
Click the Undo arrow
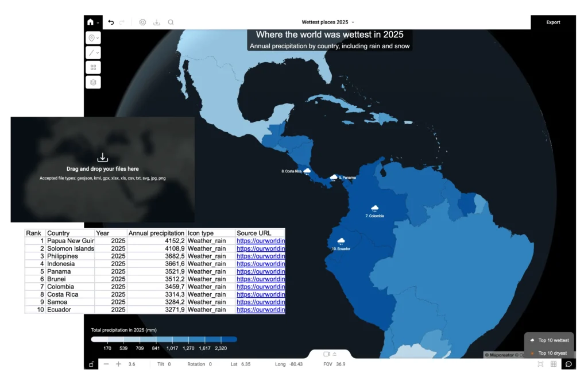[111, 22]
